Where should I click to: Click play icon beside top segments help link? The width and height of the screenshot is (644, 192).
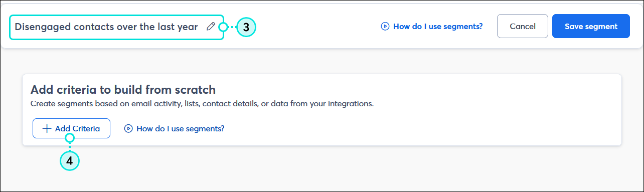(385, 27)
